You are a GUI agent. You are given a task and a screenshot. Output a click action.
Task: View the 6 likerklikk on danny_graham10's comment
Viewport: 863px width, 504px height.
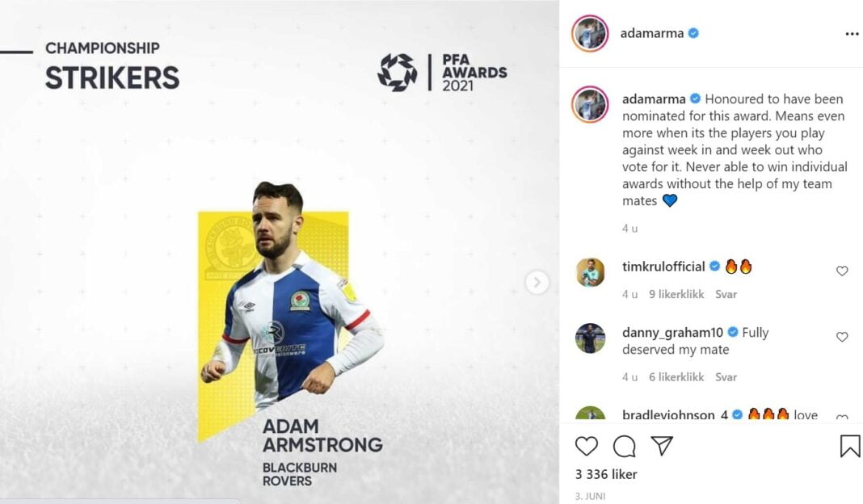676,377
